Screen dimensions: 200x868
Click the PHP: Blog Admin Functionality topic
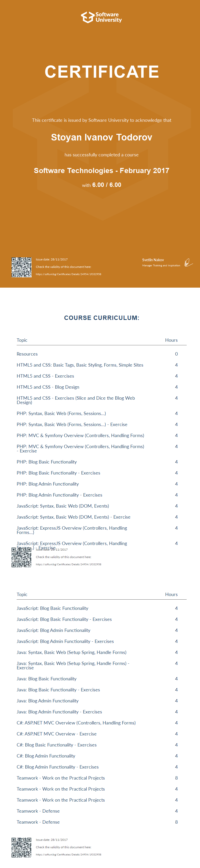(47, 484)
